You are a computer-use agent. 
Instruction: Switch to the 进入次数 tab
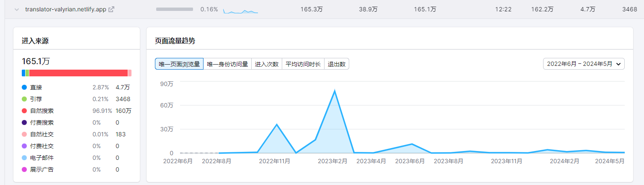click(267, 64)
